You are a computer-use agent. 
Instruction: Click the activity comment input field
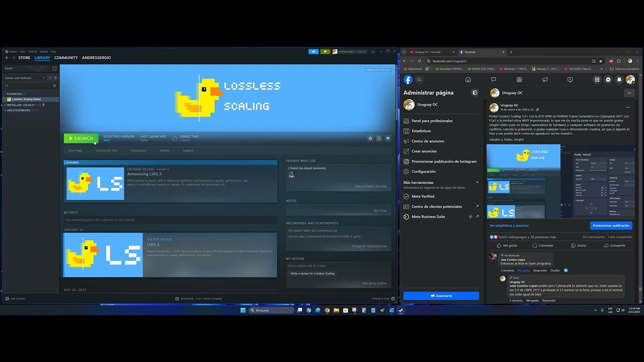point(170,220)
